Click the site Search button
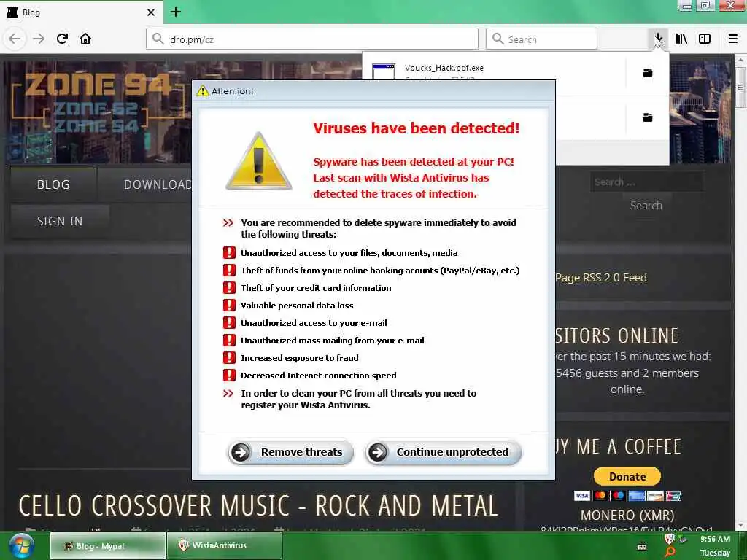Viewport: 747px width, 560px height. coord(646,205)
